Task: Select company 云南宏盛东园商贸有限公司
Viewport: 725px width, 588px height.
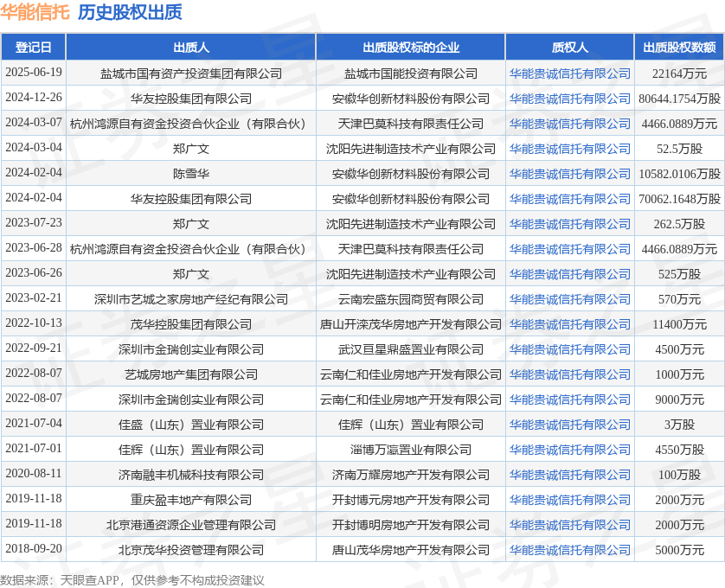Action: (x=411, y=299)
